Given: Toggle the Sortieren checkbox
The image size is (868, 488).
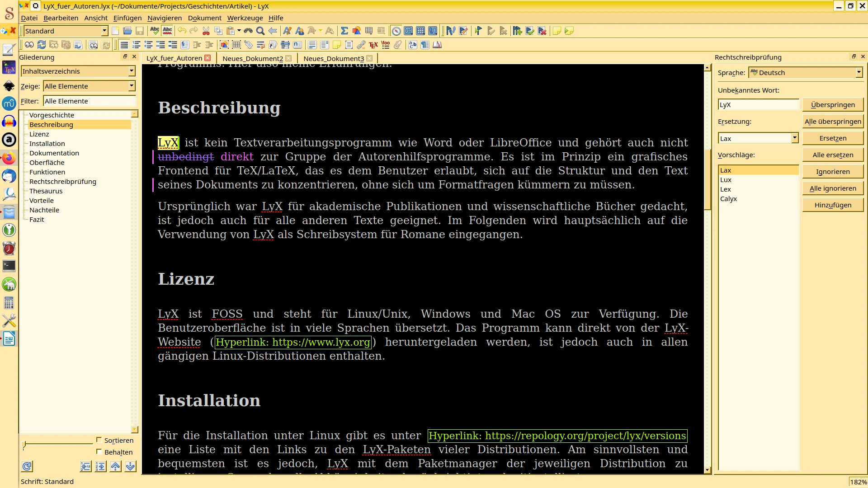Looking at the screenshot, I should [x=99, y=440].
